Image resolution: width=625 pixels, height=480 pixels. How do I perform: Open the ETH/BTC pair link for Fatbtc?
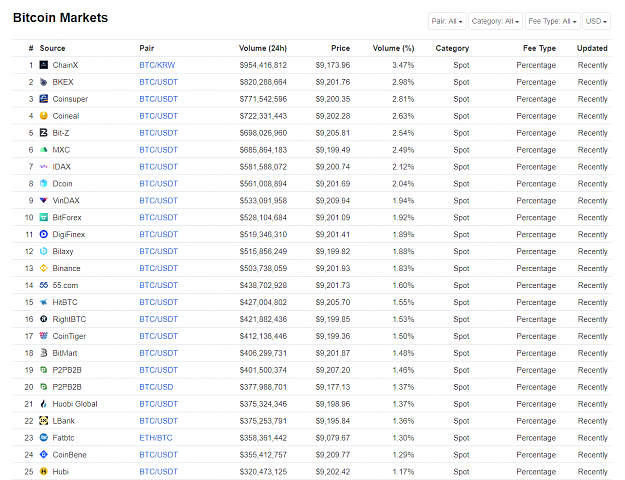tap(156, 438)
